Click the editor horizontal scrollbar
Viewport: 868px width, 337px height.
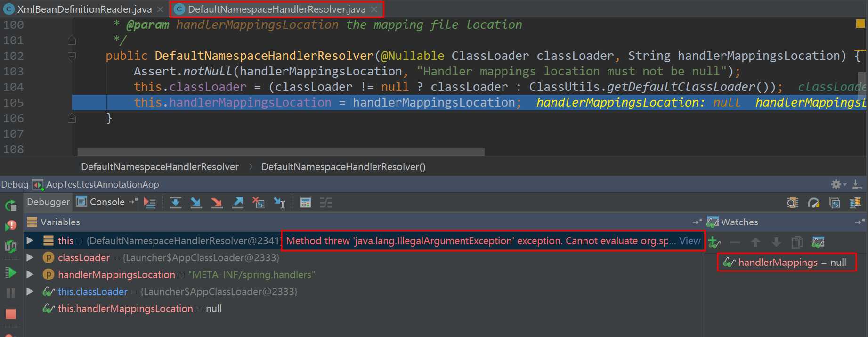point(281,152)
